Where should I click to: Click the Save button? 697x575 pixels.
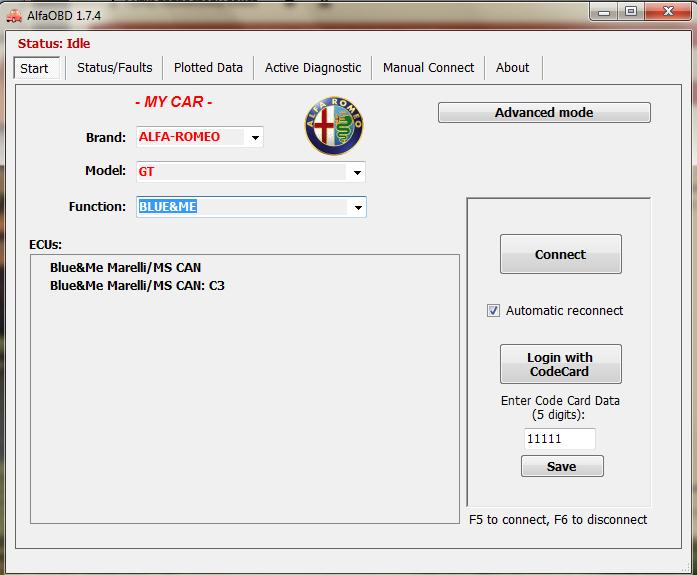(562, 466)
